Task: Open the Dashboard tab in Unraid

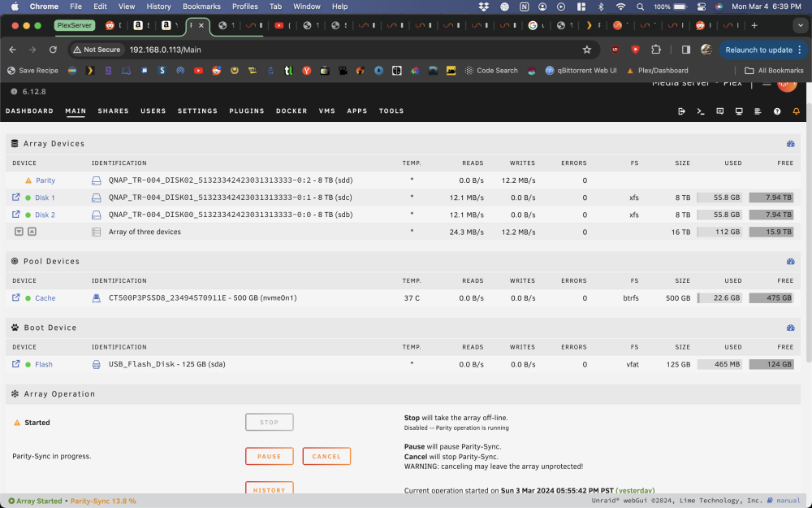Action: tap(29, 111)
